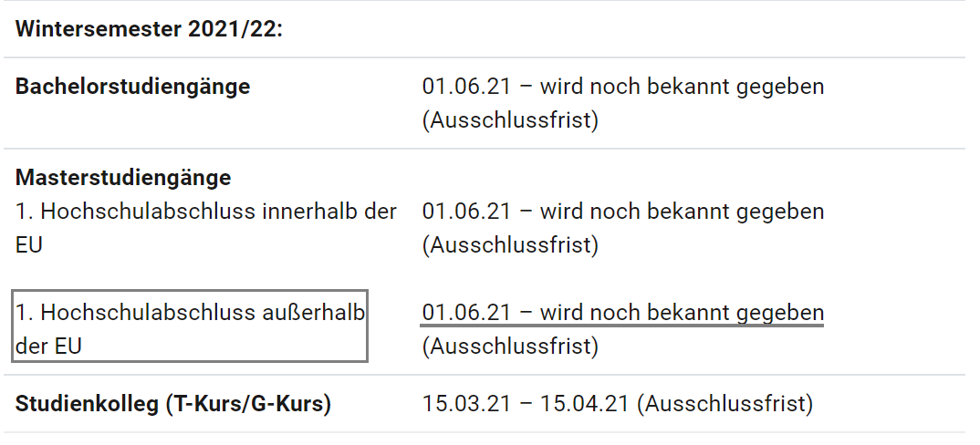Click the Studienkolleg 15.03.21 – 15.04.21 dates

click(526, 404)
